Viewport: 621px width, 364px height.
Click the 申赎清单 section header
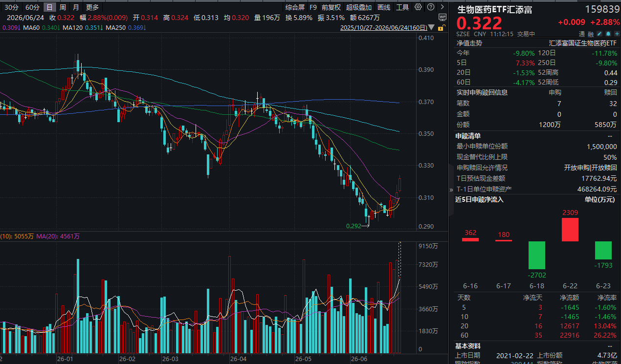tap(468, 136)
